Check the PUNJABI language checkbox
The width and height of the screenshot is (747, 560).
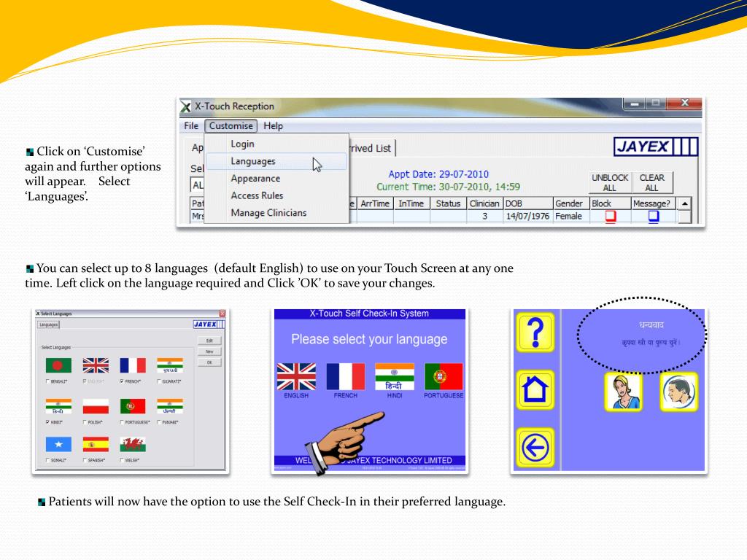tap(159, 422)
